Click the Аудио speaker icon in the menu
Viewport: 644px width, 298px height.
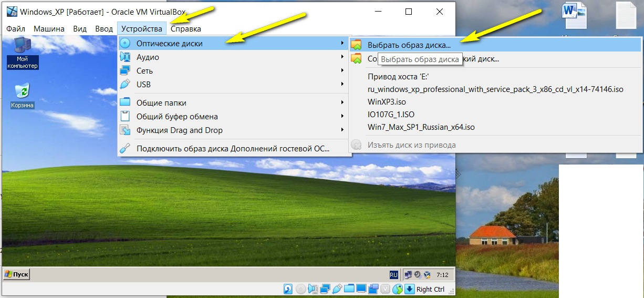tap(125, 57)
